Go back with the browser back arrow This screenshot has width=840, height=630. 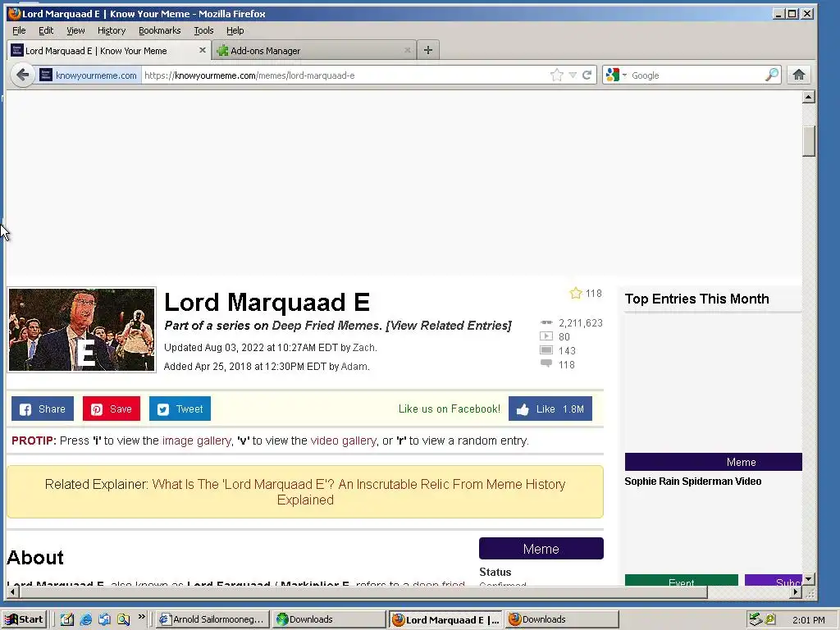click(x=22, y=75)
